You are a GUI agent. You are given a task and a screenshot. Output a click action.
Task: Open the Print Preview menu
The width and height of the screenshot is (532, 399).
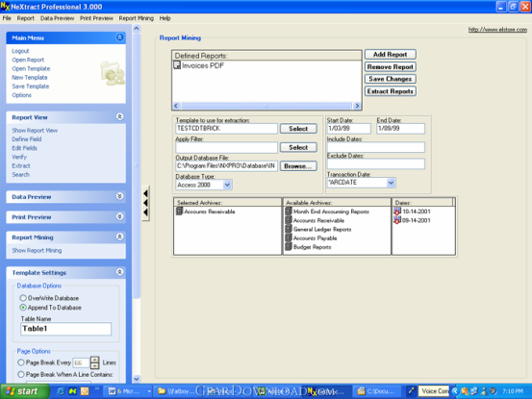pyautogui.click(x=96, y=18)
